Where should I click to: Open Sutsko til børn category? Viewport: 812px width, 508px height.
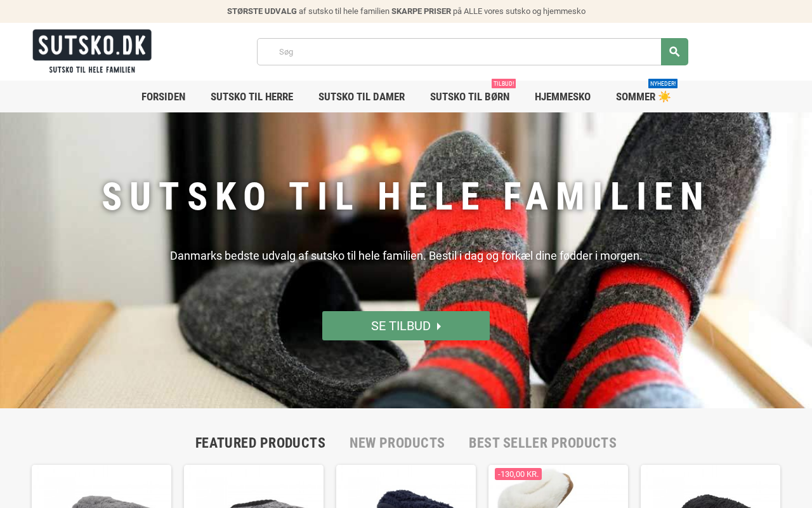click(x=469, y=97)
